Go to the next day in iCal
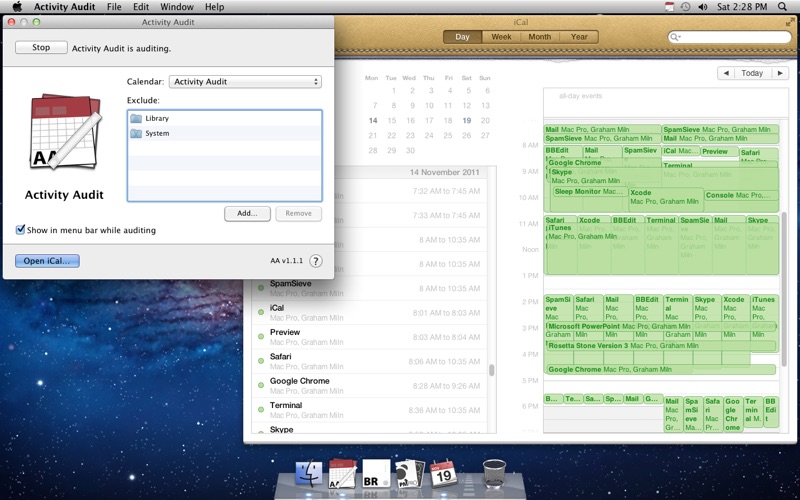 780,73
